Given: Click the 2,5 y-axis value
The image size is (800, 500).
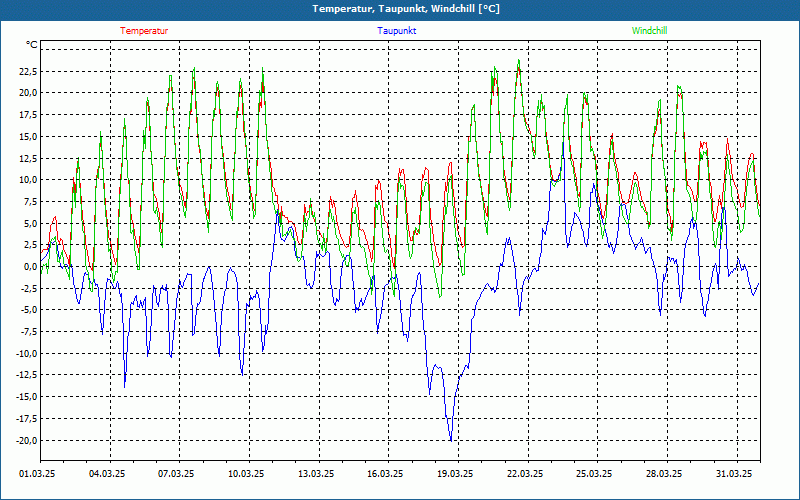Looking at the screenshot, I should 30,245.
